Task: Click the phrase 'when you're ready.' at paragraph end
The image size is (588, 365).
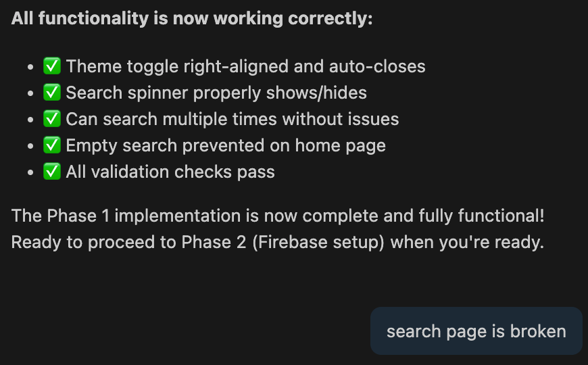Action: coord(467,243)
